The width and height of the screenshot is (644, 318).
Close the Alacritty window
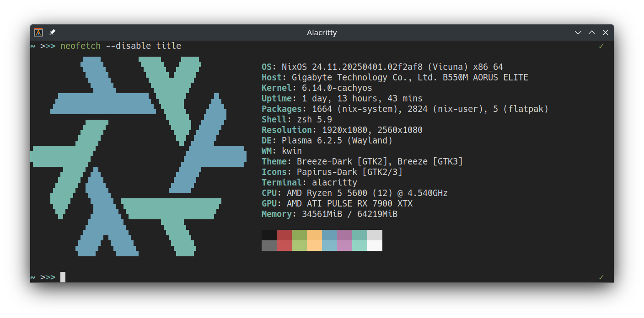click(x=606, y=32)
